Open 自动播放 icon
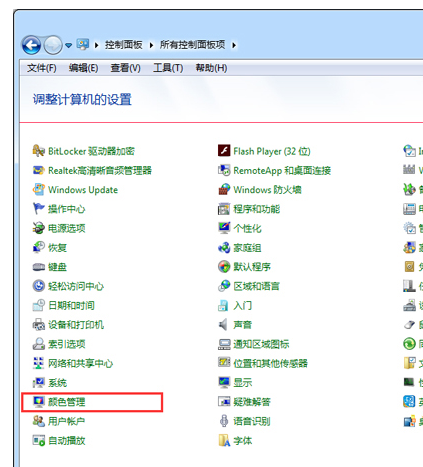This screenshot has width=423, height=467. 39,441
